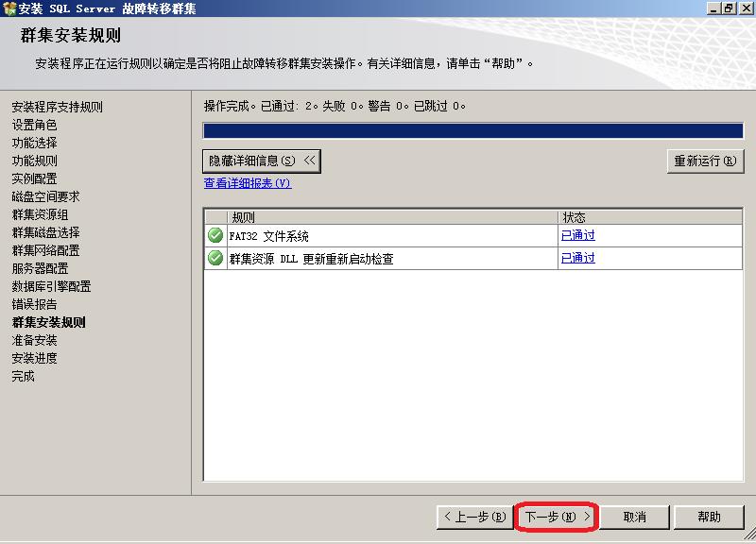Open the 查看详细报表 link
Viewport: 756px width, 544px height.
(248, 183)
